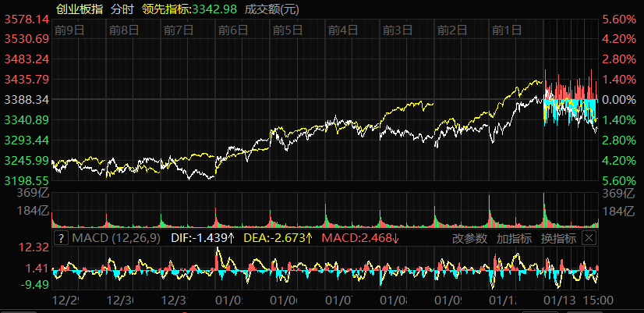Click the MACD 2.468 value readout

click(x=360, y=238)
